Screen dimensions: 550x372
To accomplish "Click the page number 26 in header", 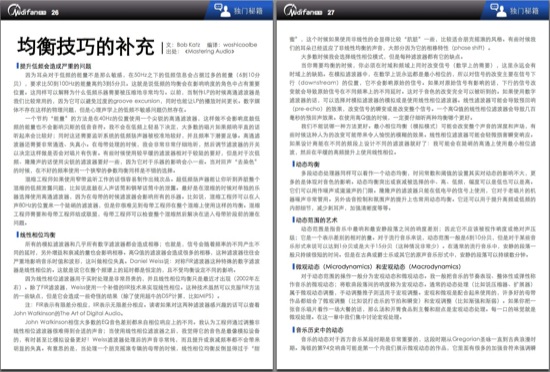I will click(x=55, y=13).
